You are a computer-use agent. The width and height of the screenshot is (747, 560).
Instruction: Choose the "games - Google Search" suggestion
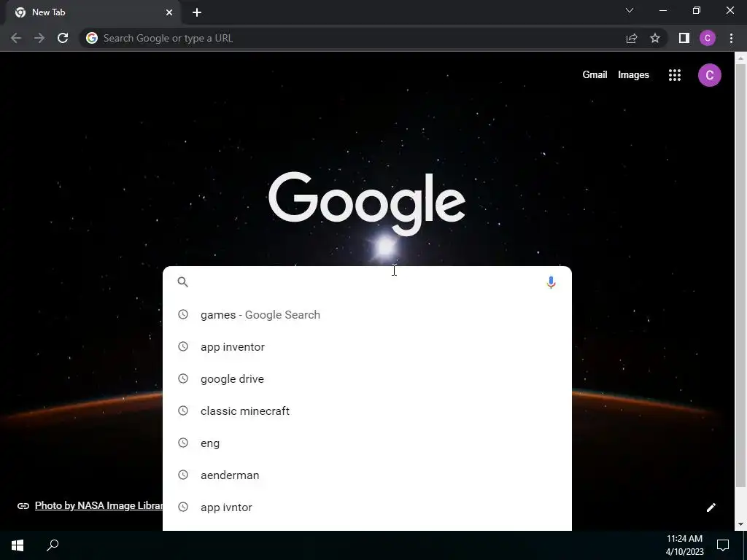[367, 315]
